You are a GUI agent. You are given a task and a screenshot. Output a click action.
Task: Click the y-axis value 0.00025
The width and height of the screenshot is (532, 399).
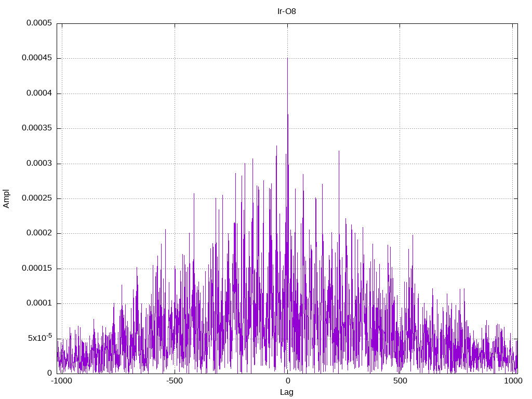(37, 198)
